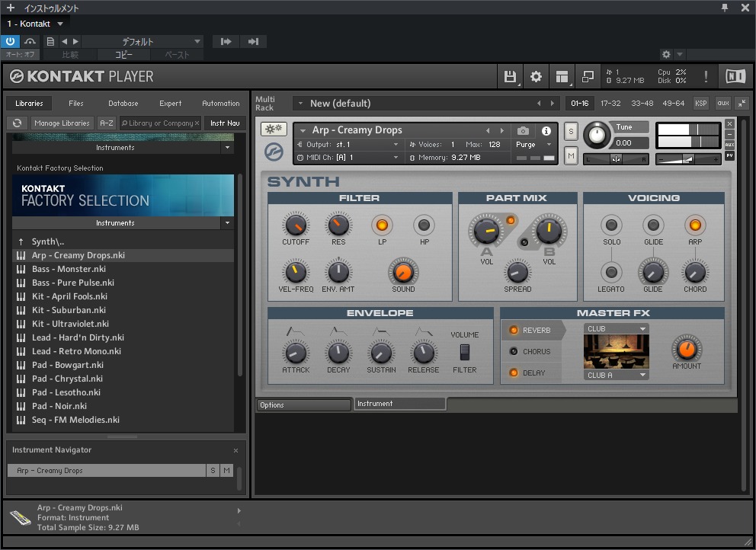Click the minimized view window icon
This screenshot has width=756, height=550.
588,77
